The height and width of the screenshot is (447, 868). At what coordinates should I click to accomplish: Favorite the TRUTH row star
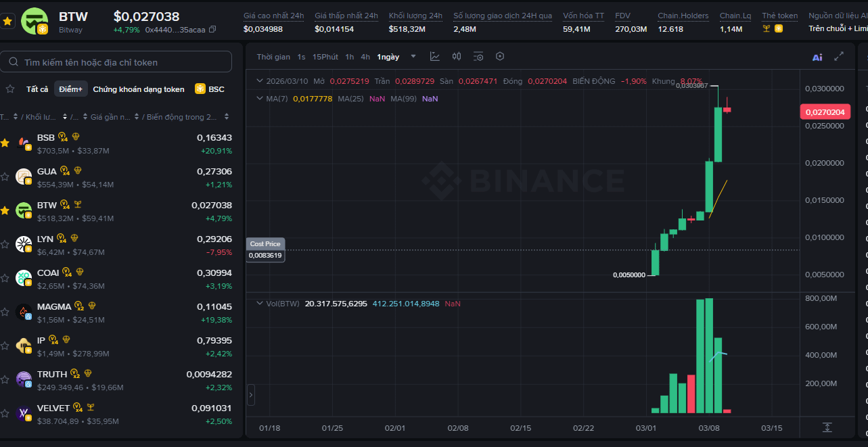[5, 379]
